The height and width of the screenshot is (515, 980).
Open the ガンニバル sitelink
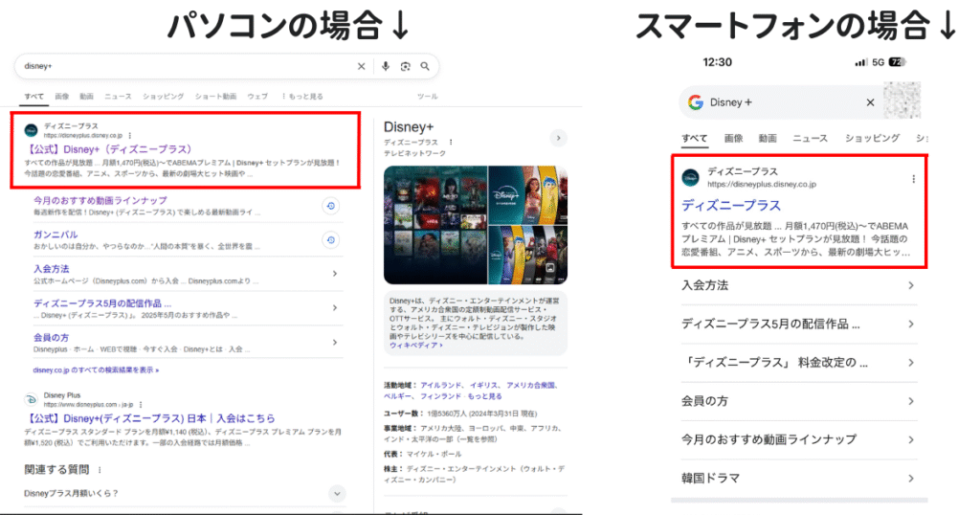click(x=56, y=235)
